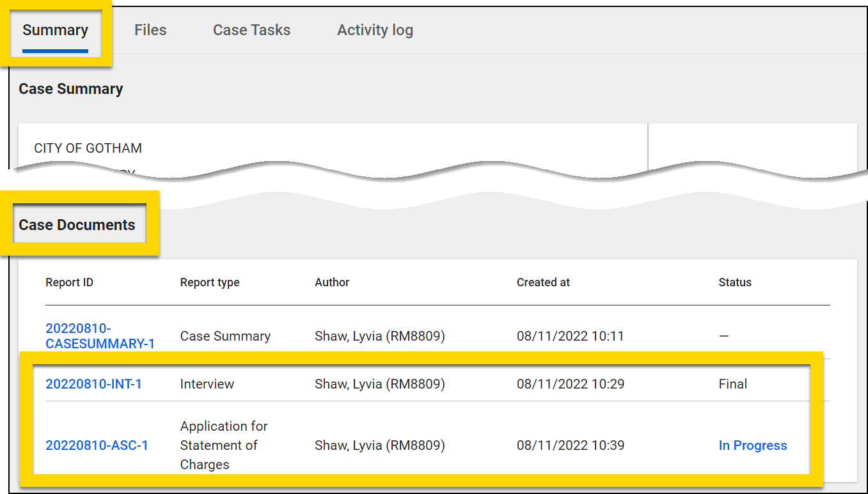
Task: View the Activity log tab
Action: point(375,29)
